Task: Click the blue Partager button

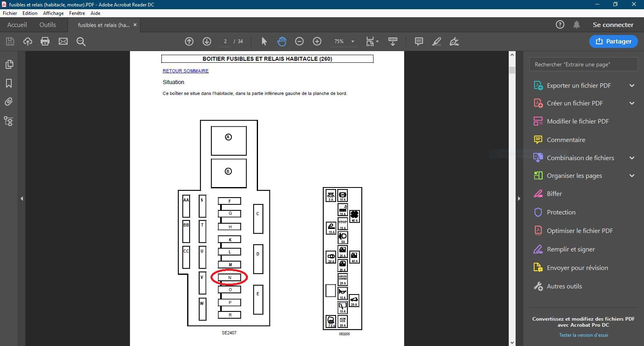Action: (x=613, y=41)
